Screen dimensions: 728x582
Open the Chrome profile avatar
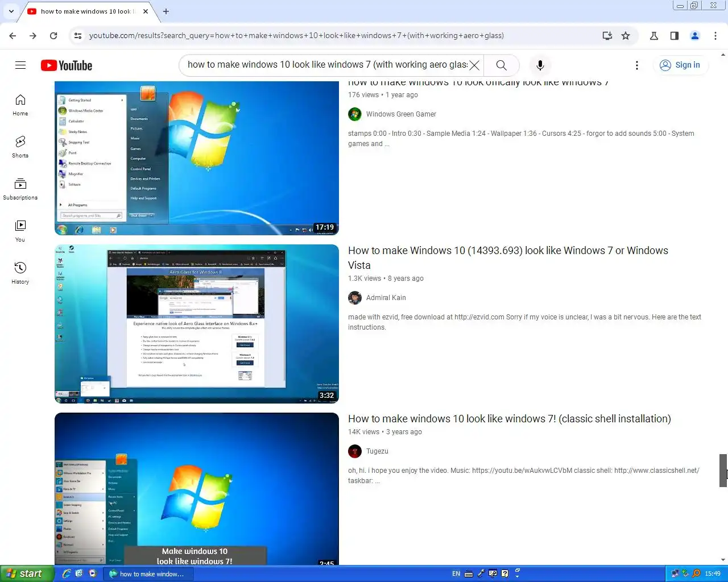[695, 36]
